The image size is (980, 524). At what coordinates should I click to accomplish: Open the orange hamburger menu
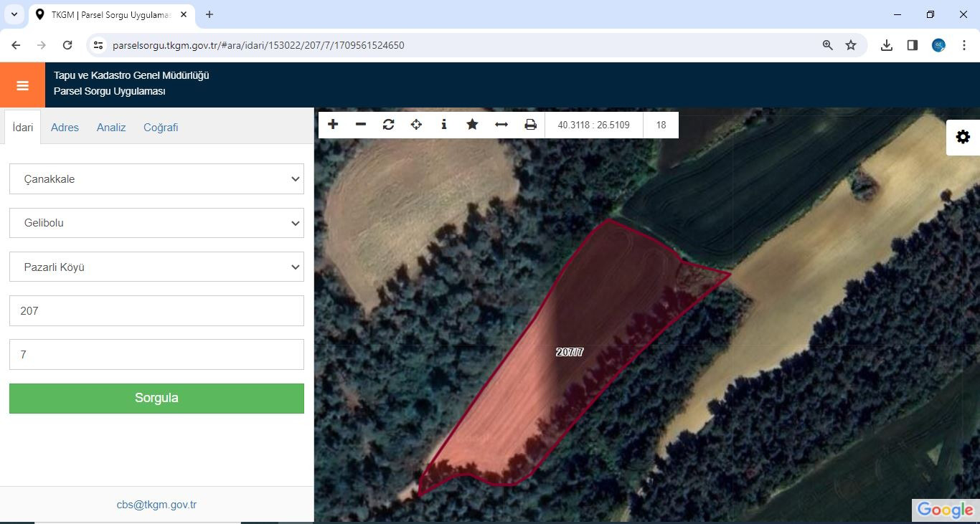(x=22, y=85)
